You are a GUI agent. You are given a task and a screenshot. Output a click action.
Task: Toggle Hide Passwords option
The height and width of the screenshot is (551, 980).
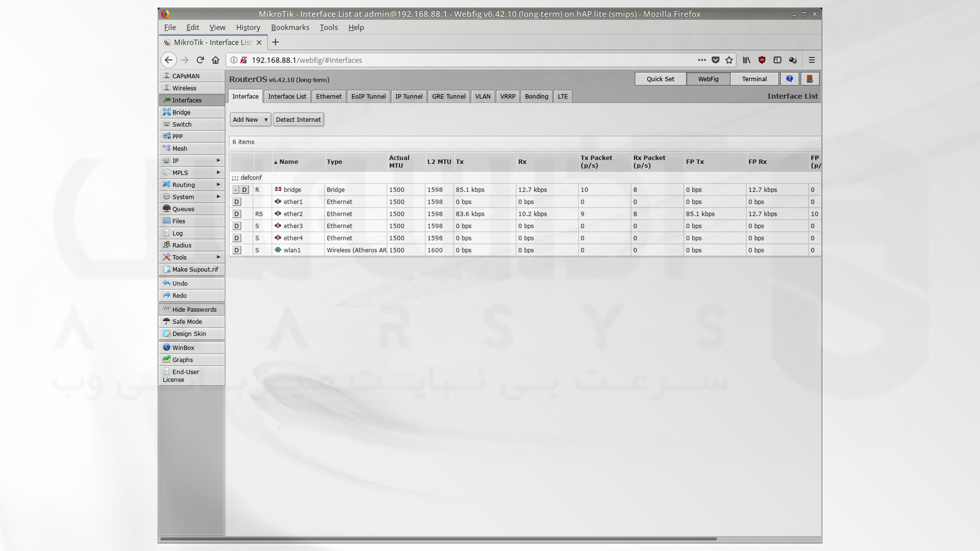[x=191, y=310]
